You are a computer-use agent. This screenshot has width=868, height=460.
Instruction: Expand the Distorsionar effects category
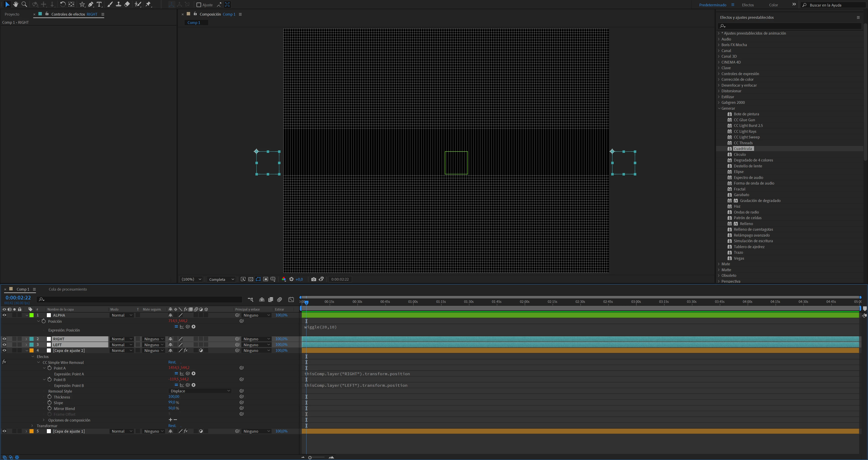(x=719, y=91)
